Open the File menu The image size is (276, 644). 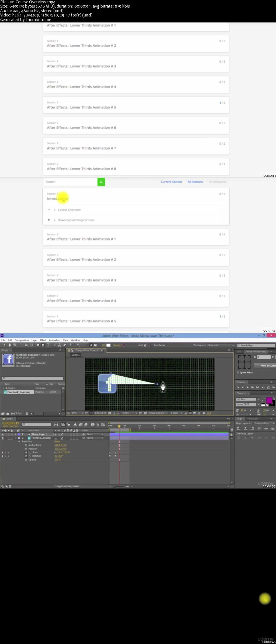tap(3, 340)
